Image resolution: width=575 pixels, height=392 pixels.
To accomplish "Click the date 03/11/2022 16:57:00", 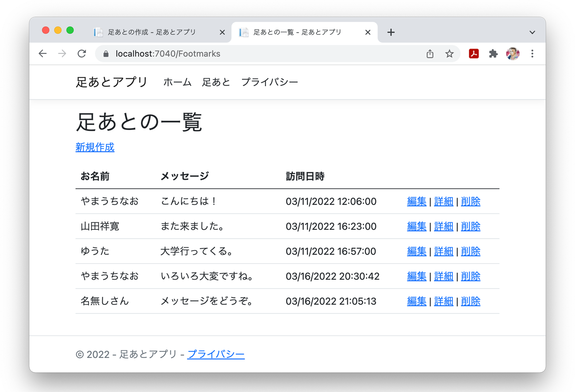I will [331, 251].
